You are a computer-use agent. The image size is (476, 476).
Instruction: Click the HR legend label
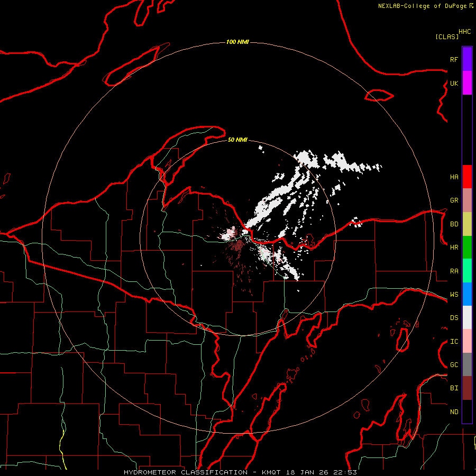(454, 248)
